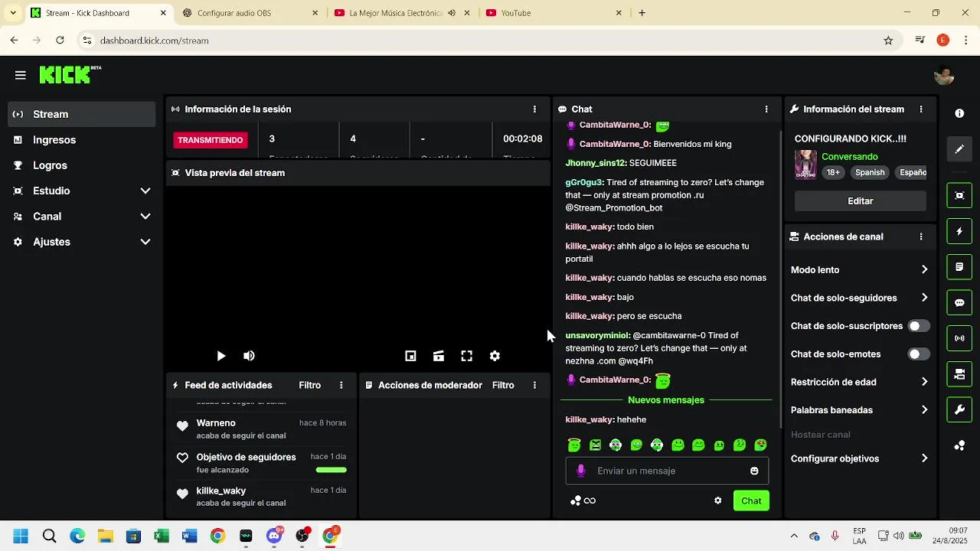The image size is (980, 551).
Task: Switch to the Configurar audio OBS browser tab
Action: point(251,13)
